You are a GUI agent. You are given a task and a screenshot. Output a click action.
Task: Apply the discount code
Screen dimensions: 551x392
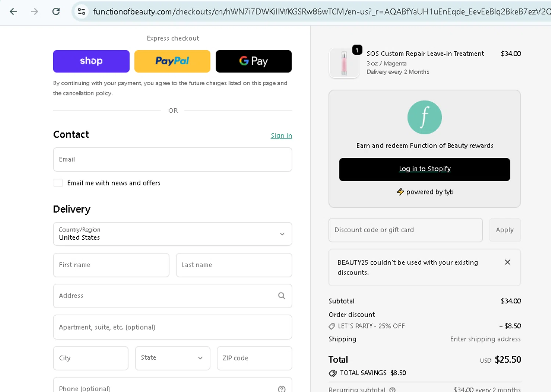tap(504, 230)
